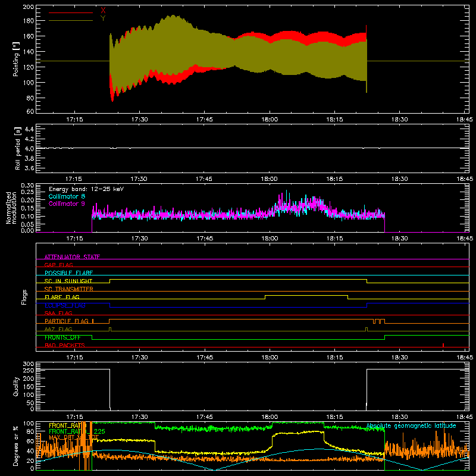
Task: Click the 'Roll period [s]' axis title
Action: click(x=17, y=148)
